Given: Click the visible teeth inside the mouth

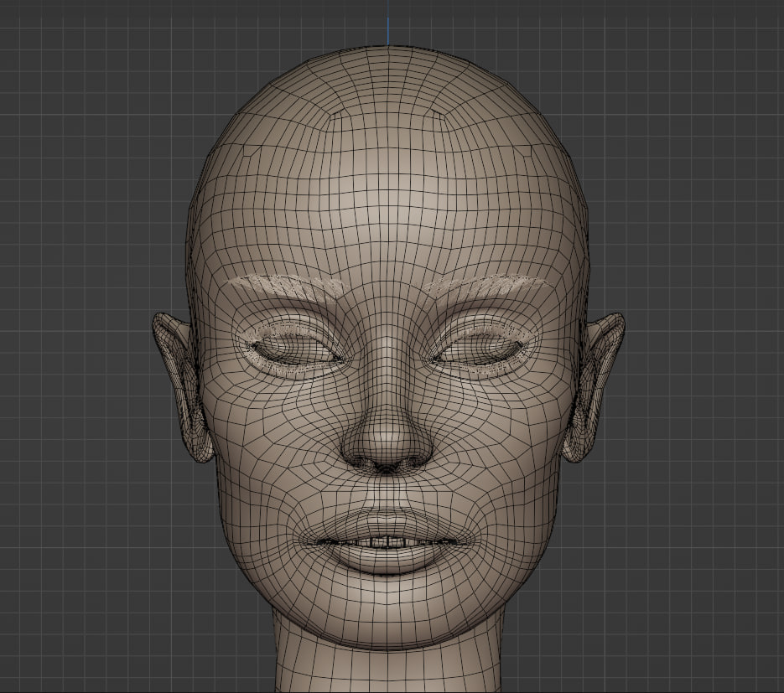Looking at the screenshot, I should coord(387,542).
